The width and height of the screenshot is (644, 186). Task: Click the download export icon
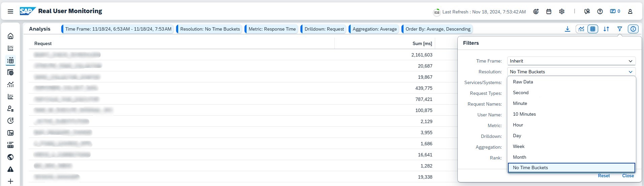(x=568, y=29)
